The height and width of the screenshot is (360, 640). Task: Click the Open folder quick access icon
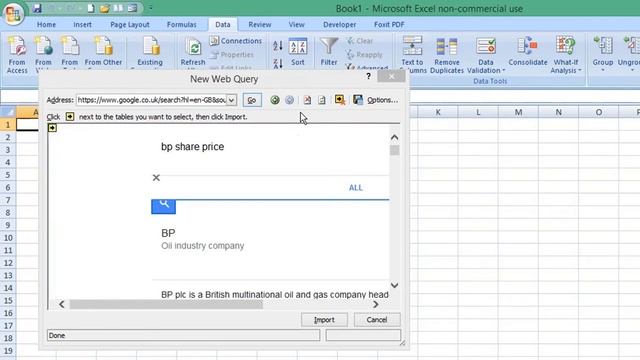pyautogui.click(x=104, y=8)
